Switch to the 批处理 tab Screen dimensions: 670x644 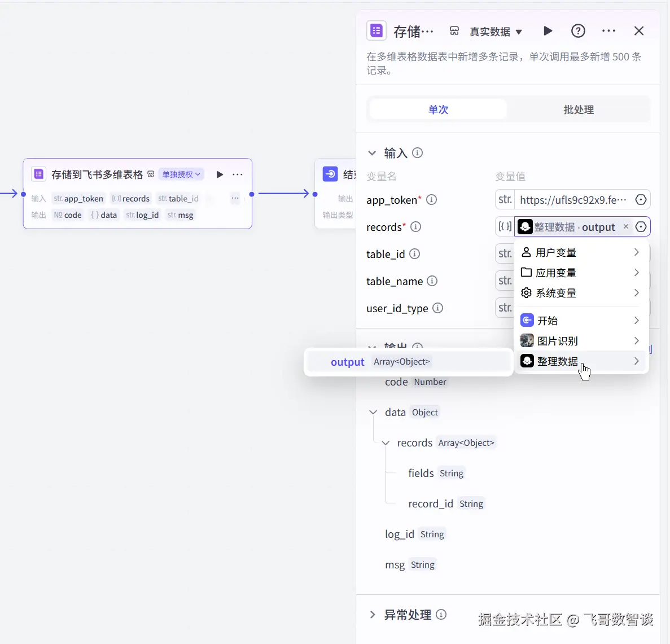point(579,109)
